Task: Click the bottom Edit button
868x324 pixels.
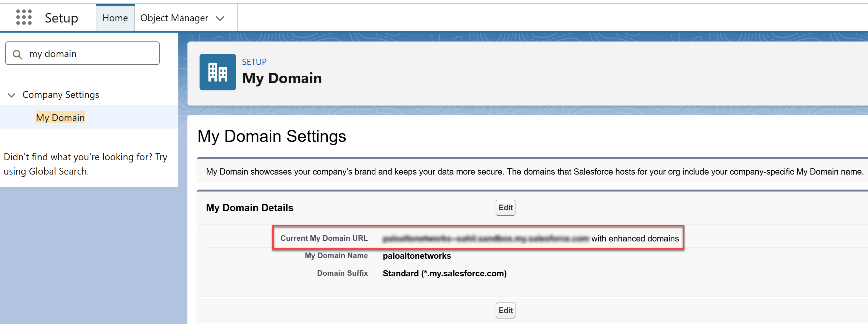Action: 505,310
